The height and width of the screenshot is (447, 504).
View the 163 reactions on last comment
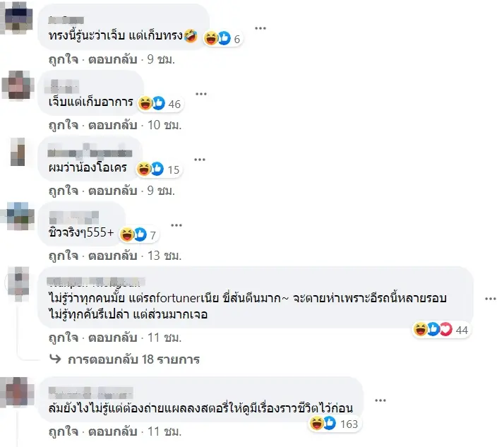point(335,424)
